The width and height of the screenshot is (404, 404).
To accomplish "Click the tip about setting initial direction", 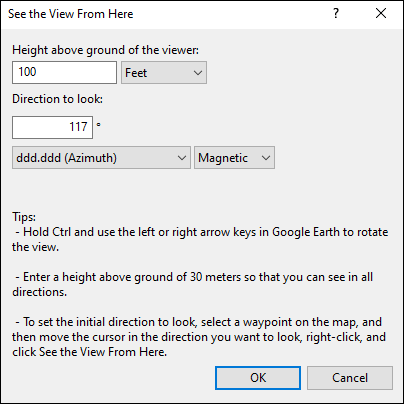I will [x=199, y=337].
